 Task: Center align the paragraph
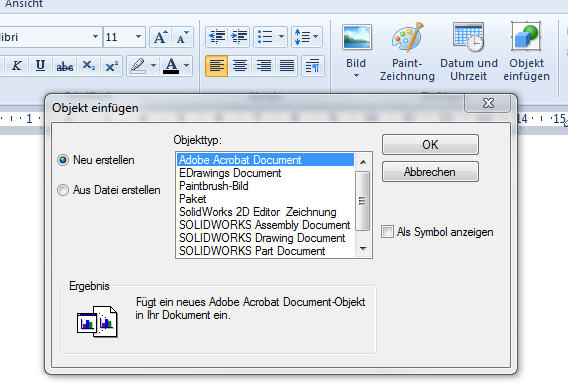[x=240, y=66]
